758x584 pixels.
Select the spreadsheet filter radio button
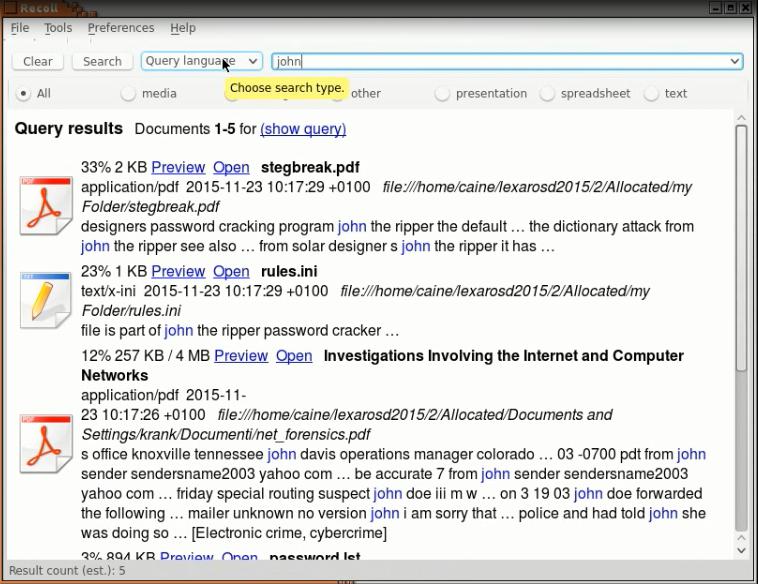click(x=547, y=93)
